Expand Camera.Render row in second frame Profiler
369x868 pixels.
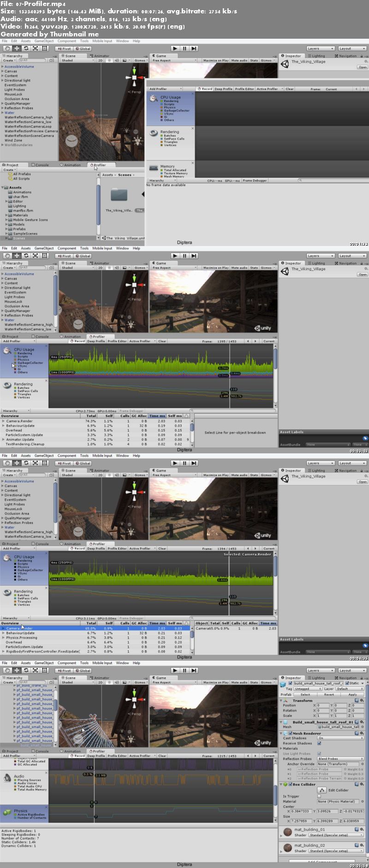point(3,421)
